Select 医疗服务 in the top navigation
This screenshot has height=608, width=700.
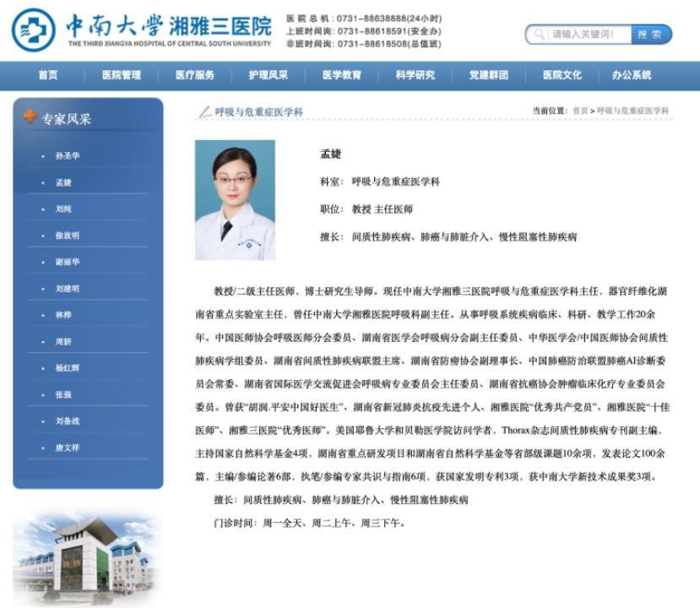[195, 75]
